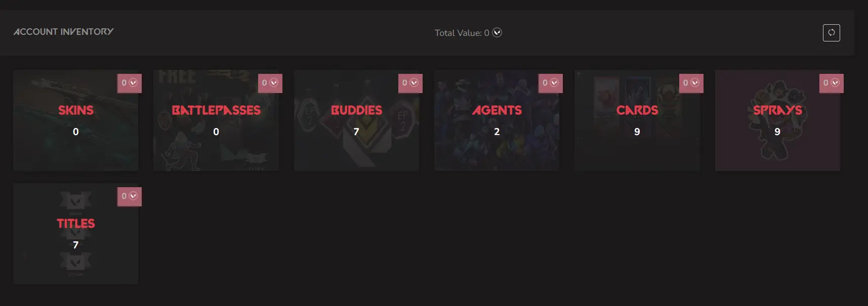868x306 pixels.
Task: Click the Sprays count number 9
Action: [777, 132]
